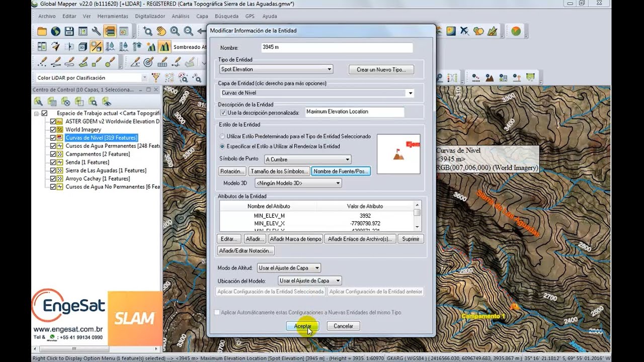The width and height of the screenshot is (644, 362).
Task: Select 'Especificar el Estilo a Utilizar' radio button
Action: (x=222, y=146)
